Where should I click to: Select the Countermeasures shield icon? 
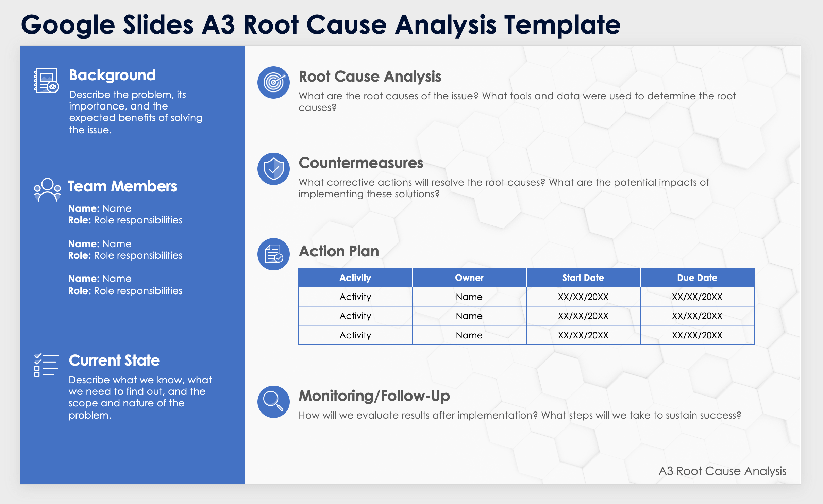point(272,173)
